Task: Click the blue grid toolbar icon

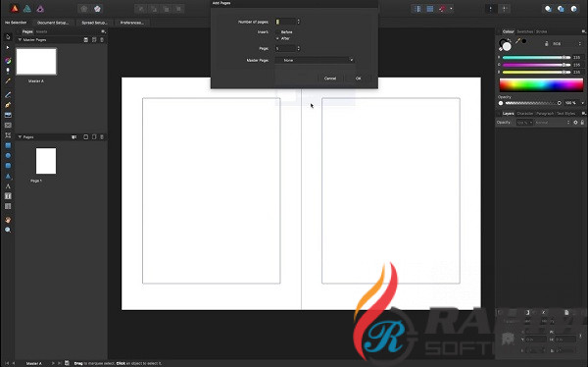Action: coord(430,9)
